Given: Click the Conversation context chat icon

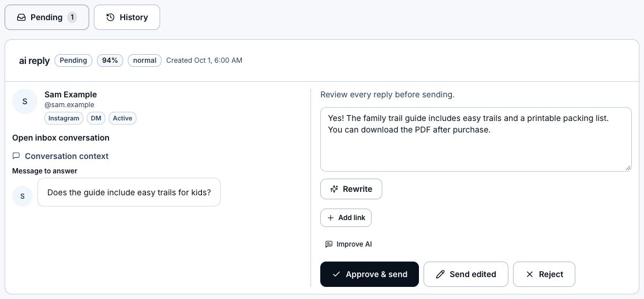Looking at the screenshot, I should point(16,156).
